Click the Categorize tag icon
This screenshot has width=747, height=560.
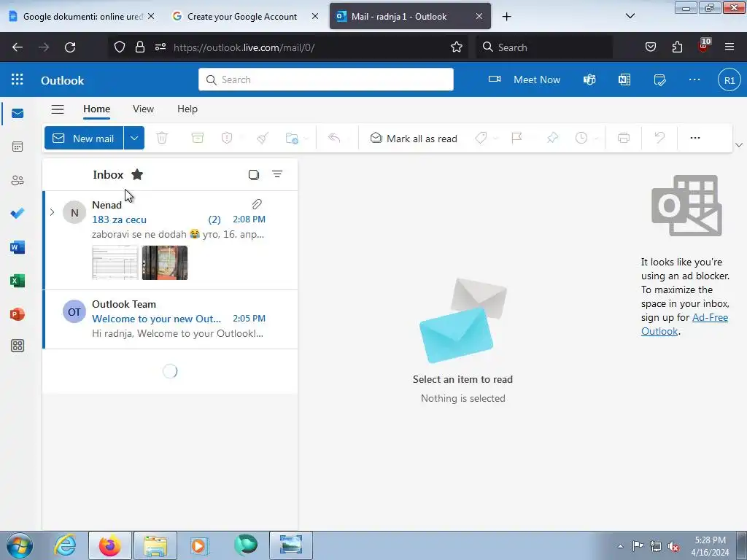tap(481, 138)
